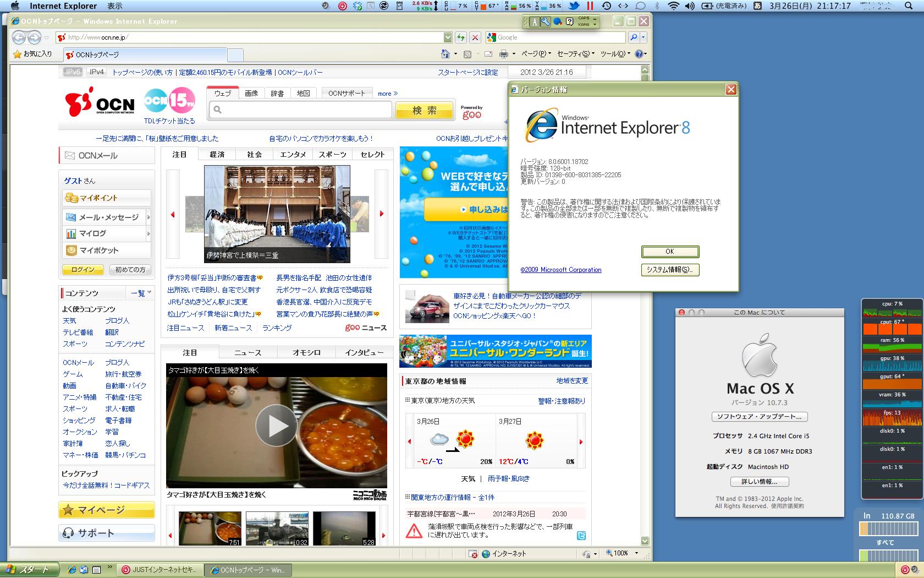This screenshot has height=578, width=924.
Task: Open the ©2009 Microsoft Corporation link
Action: [561, 270]
